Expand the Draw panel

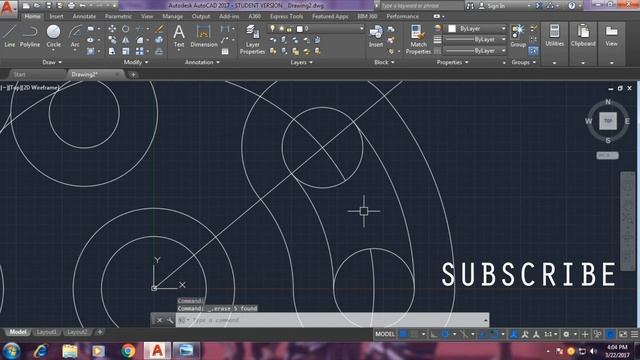point(52,62)
